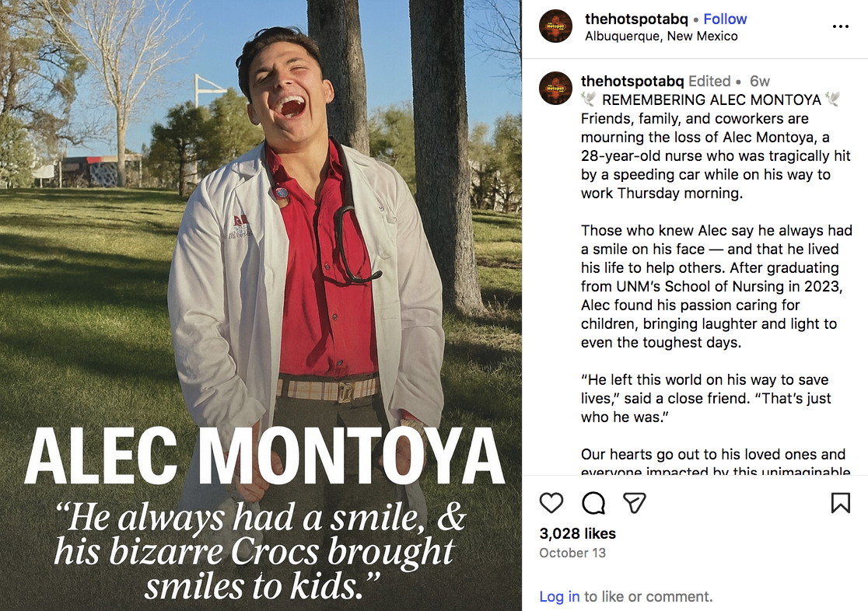Open comments via the speech bubble icon
This screenshot has width=868, height=611.
[x=593, y=503]
